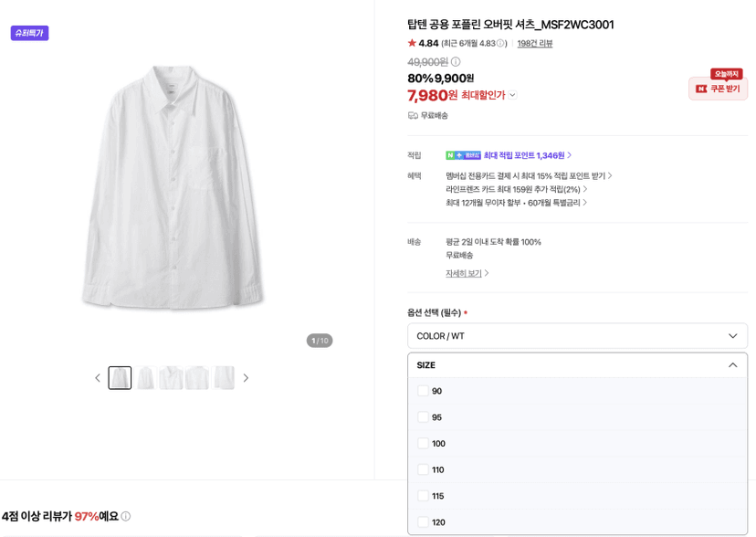Screen dimensions: 756x537
Task: Select the second product thumbnail
Action: pyautogui.click(x=145, y=378)
